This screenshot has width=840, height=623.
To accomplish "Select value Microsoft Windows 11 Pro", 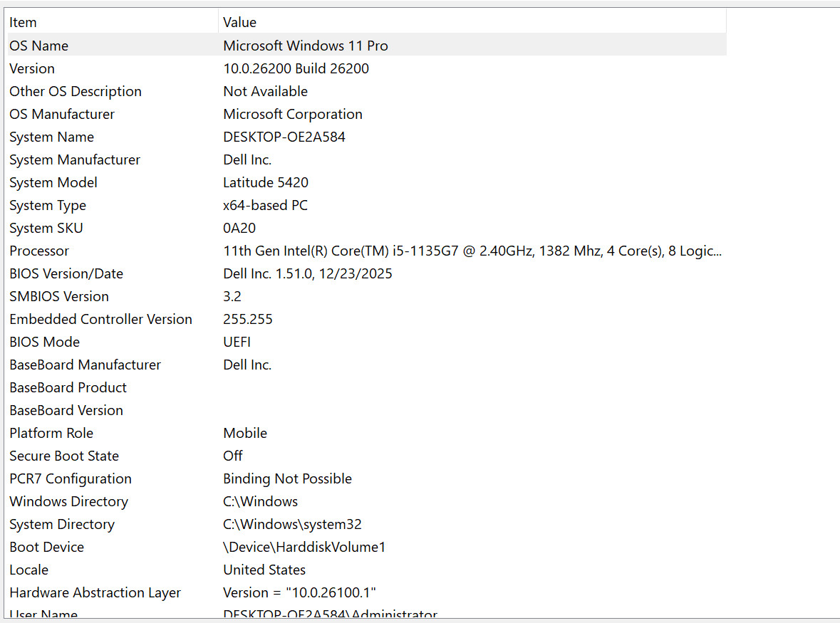I will 306,46.
